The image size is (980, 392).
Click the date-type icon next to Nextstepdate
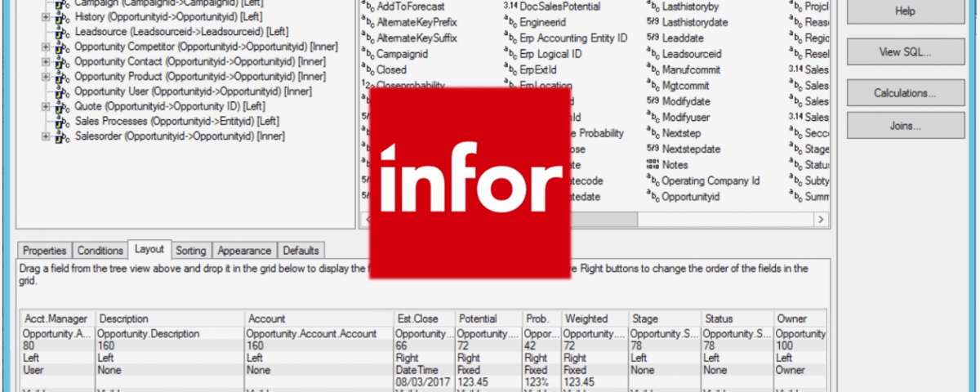(x=653, y=149)
